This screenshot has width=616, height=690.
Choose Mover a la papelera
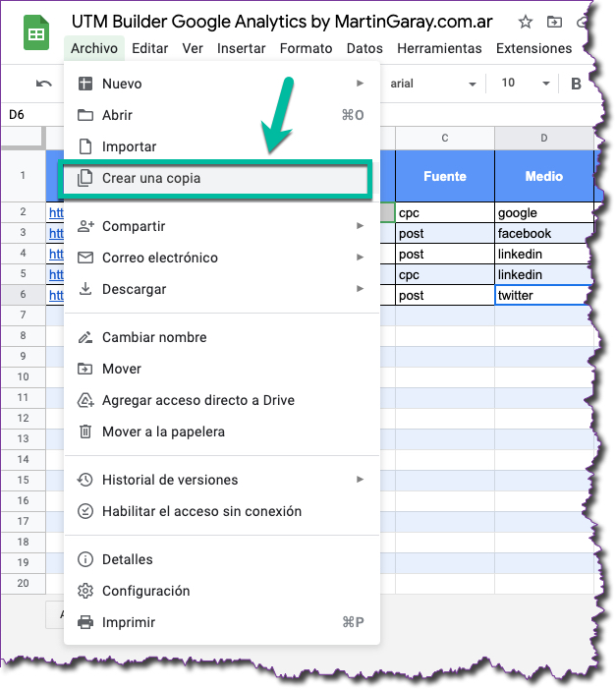click(x=221, y=431)
